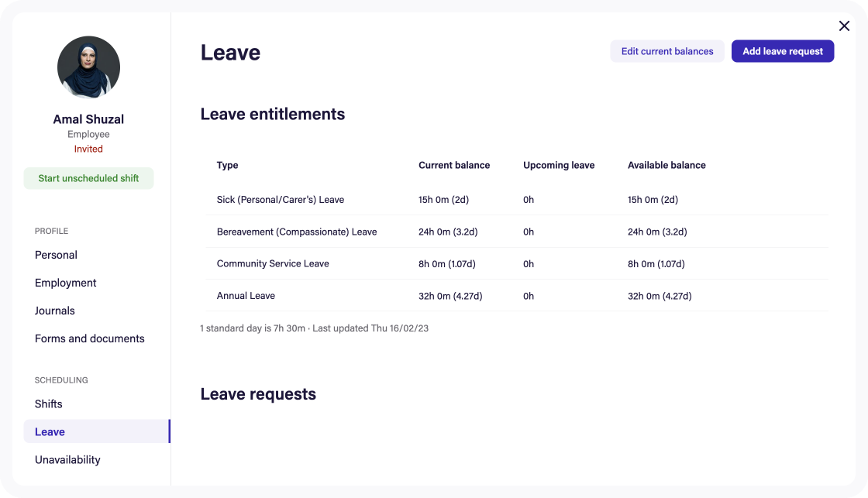
Task: Start an unscheduled shift for Amal
Action: click(x=88, y=178)
